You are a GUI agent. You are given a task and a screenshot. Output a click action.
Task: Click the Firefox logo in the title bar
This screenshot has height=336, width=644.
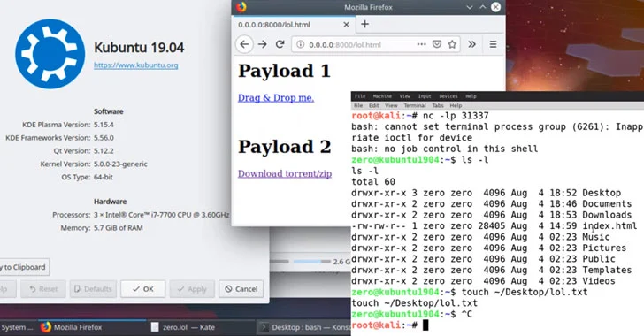(241, 7)
